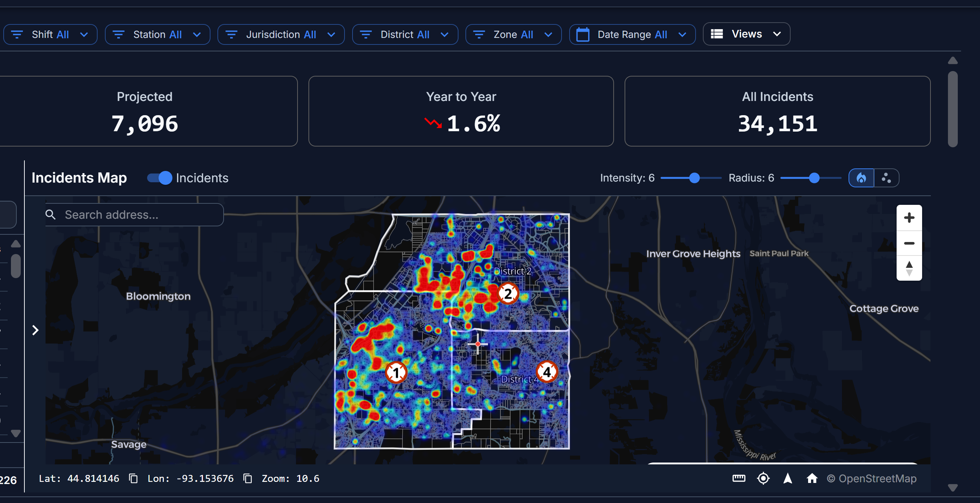980x503 pixels.
Task: Expand the Station filter options
Action: click(157, 34)
